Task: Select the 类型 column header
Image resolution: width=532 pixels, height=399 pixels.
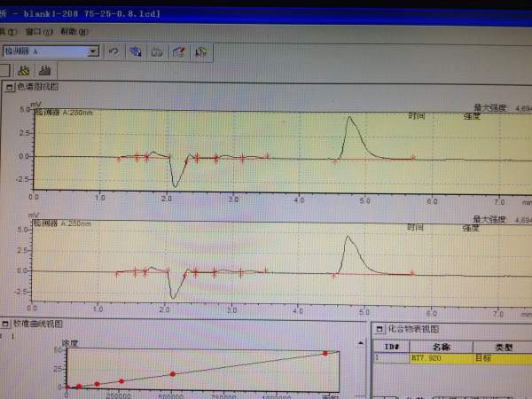Action: tap(503, 347)
